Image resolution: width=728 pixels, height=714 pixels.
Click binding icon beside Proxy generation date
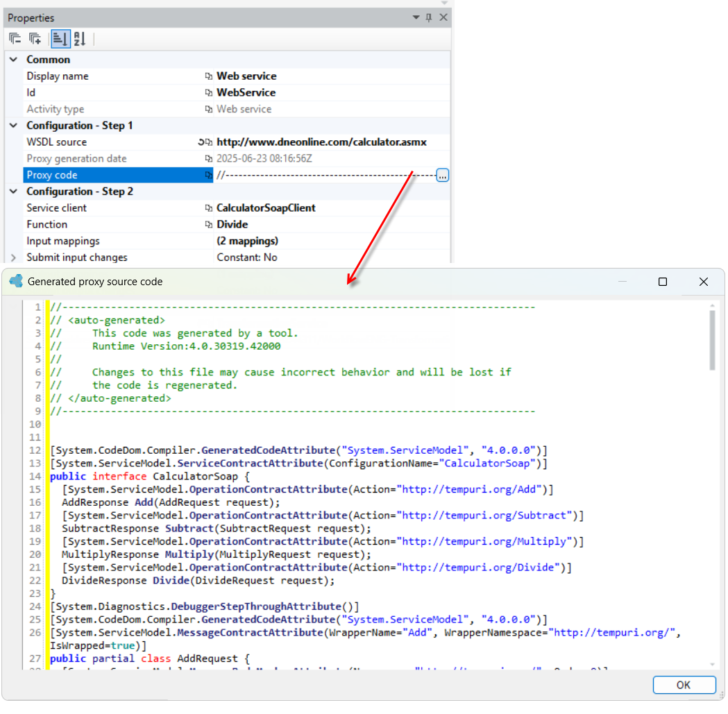click(208, 159)
